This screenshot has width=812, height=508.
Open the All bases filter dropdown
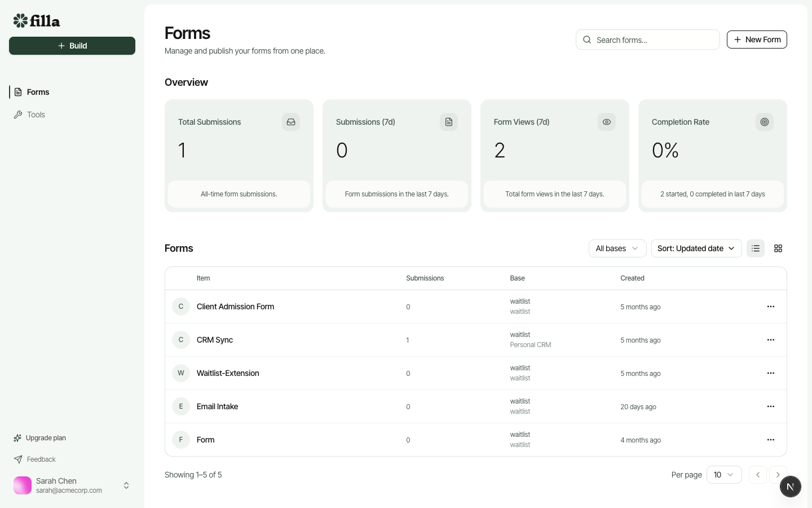pos(617,248)
